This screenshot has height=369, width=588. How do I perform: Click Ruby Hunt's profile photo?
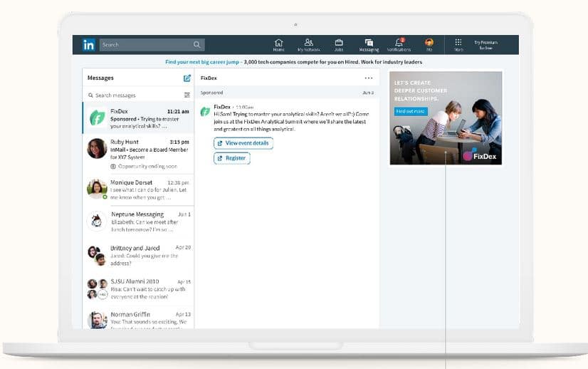pos(97,148)
